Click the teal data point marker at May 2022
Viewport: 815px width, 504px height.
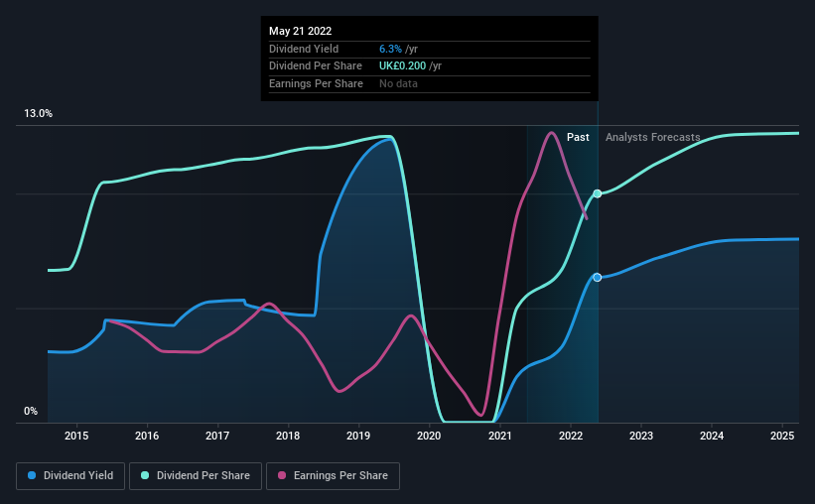tap(598, 193)
